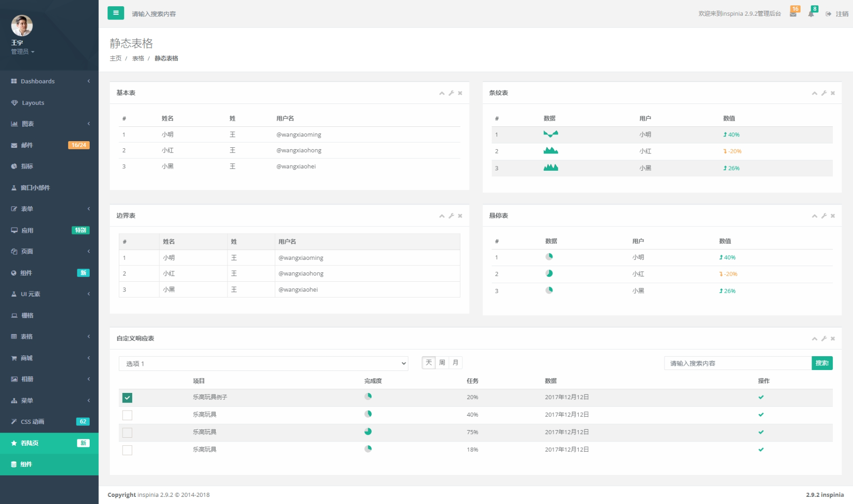The height and width of the screenshot is (504, 853).
Task: Click the 窗口小部件 sidebar icon
Action: [x=14, y=187]
